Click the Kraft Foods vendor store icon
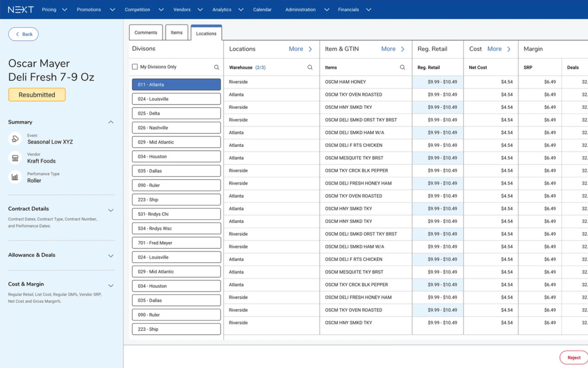Image resolution: width=588 pixels, height=368 pixels. tap(15, 158)
